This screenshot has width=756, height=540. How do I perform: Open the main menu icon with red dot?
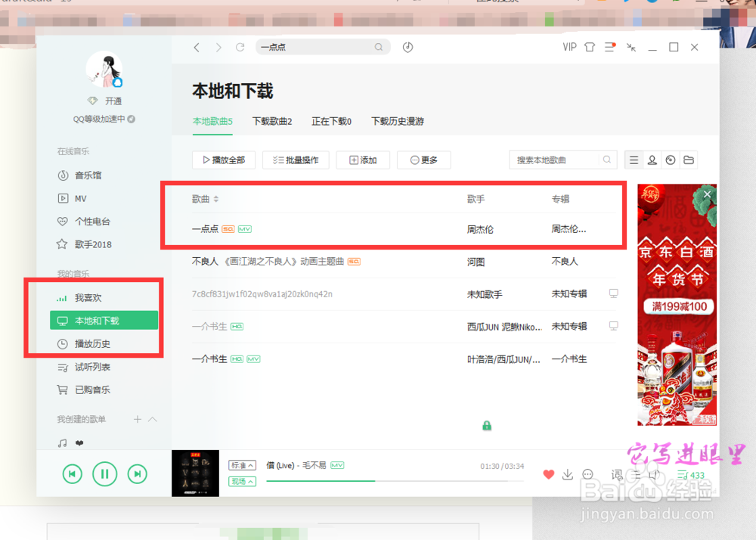(610, 47)
